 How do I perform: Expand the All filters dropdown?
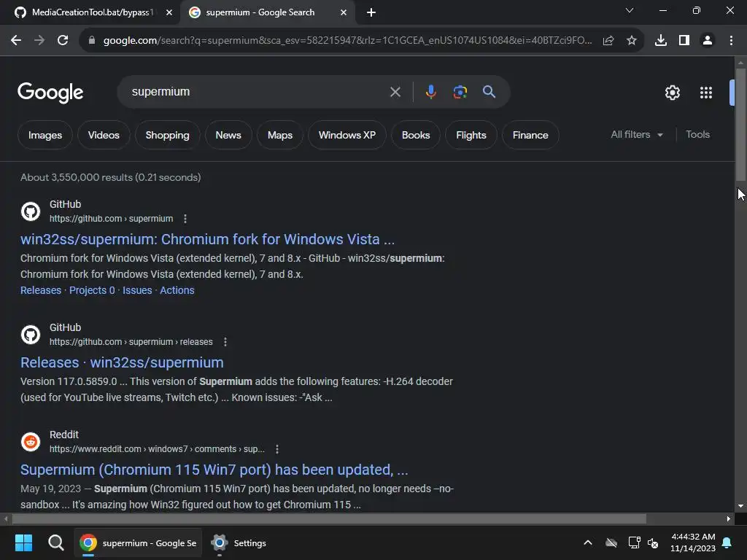tap(636, 135)
